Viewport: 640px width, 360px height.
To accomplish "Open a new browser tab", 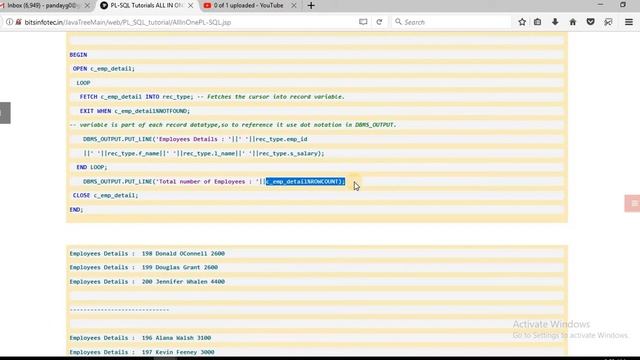I will (x=311, y=6).
